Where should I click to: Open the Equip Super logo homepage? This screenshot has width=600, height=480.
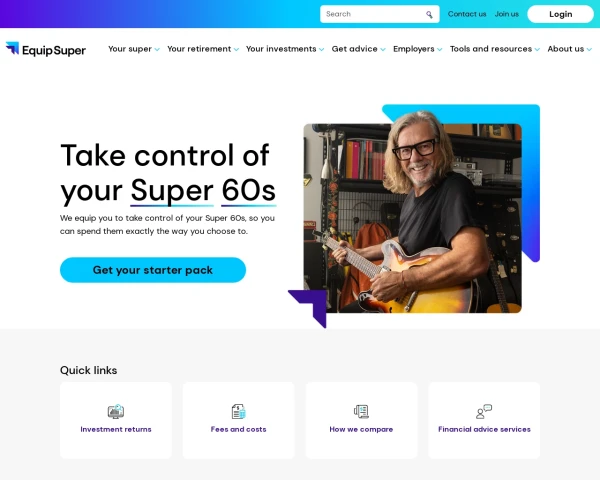click(x=46, y=49)
